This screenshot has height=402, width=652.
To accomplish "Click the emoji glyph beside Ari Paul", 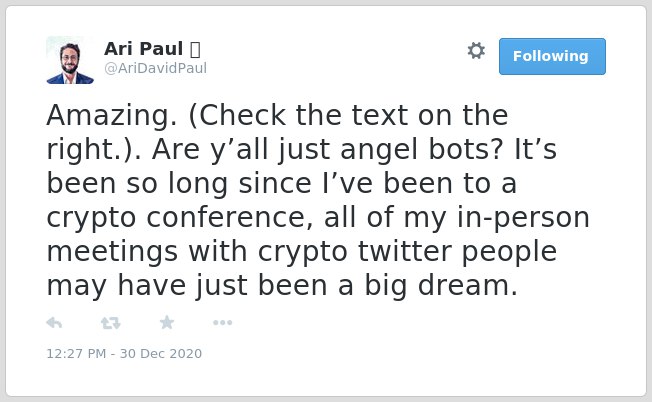I will coord(195,49).
